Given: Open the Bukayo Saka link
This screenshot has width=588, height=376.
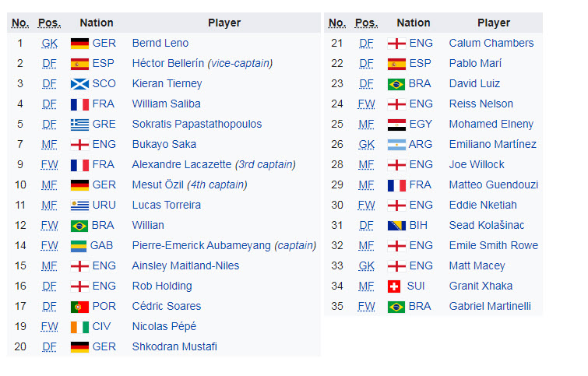Looking at the screenshot, I should [x=164, y=145].
